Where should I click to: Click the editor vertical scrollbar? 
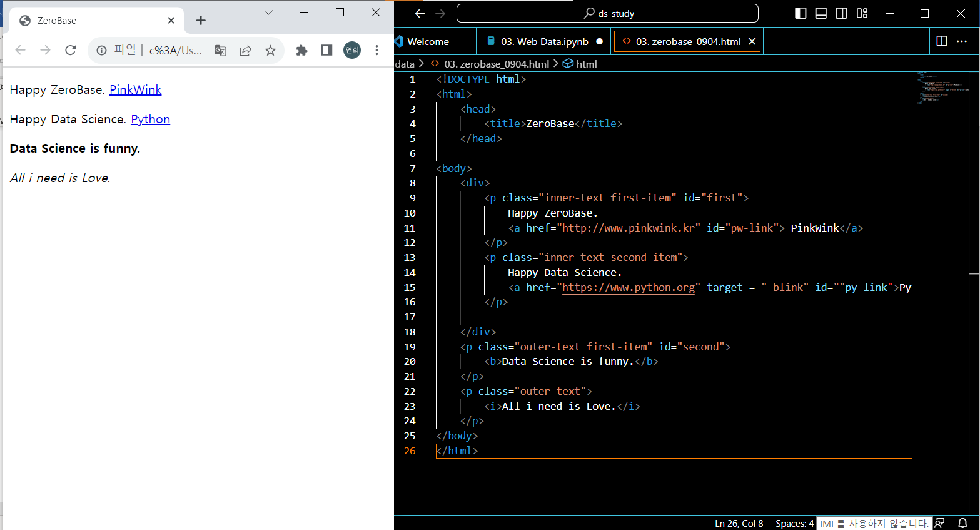coord(974,293)
